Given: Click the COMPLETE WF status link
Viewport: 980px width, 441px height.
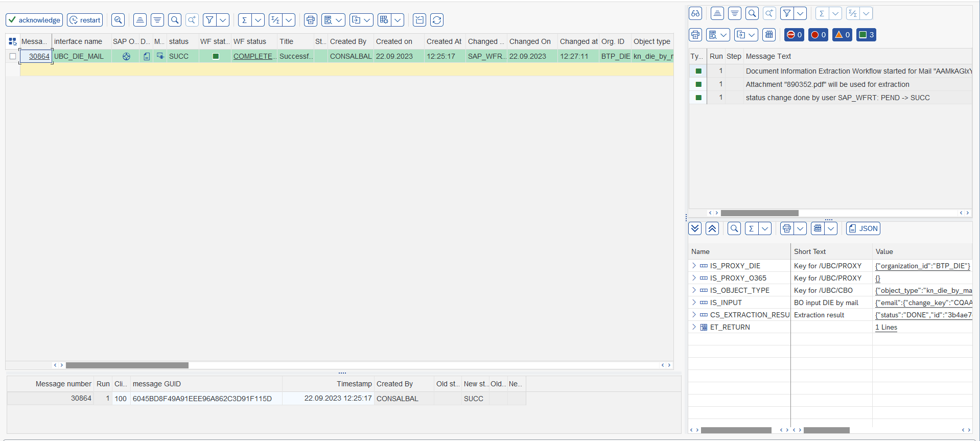Looking at the screenshot, I should click(x=254, y=56).
